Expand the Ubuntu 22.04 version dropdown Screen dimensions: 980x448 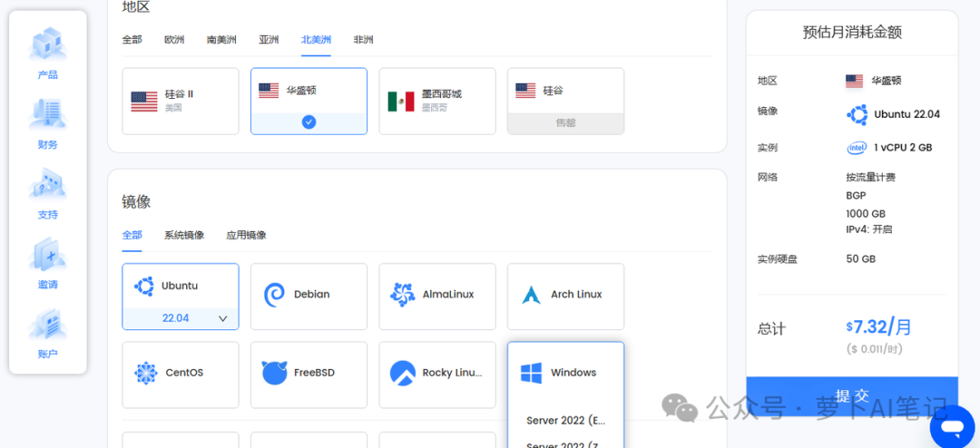(x=180, y=318)
